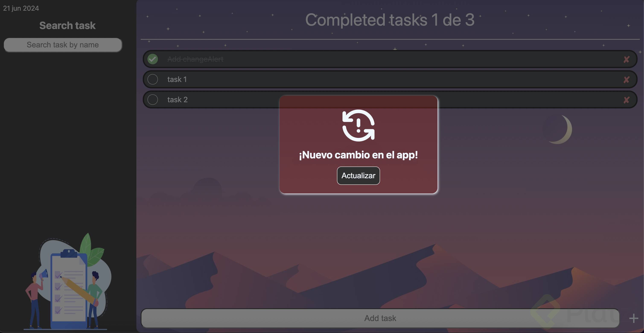Uncheck the completed Add changeAlert task
The image size is (644, 333).
tap(153, 59)
